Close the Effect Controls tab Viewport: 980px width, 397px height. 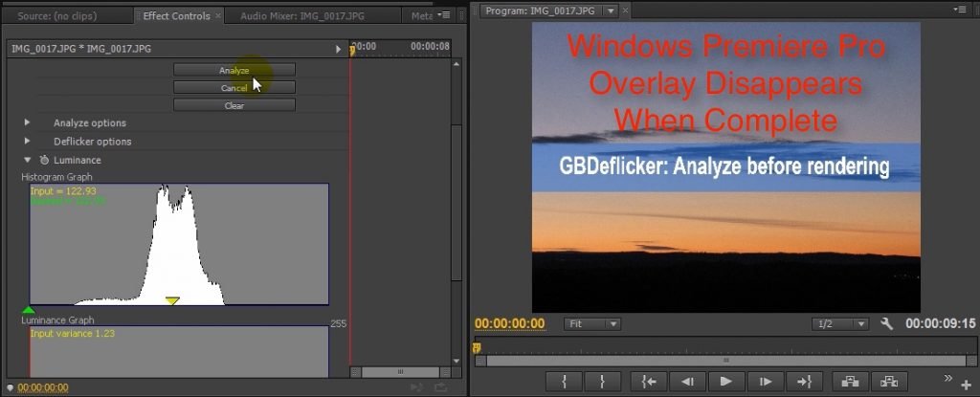coord(218,15)
